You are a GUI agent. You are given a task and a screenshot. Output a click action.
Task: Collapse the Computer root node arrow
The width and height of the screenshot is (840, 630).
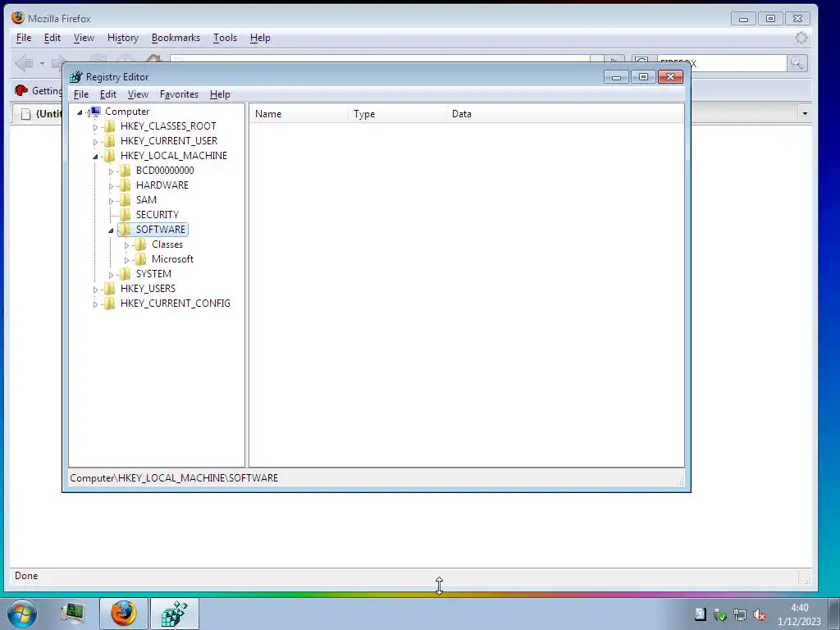[80, 112]
